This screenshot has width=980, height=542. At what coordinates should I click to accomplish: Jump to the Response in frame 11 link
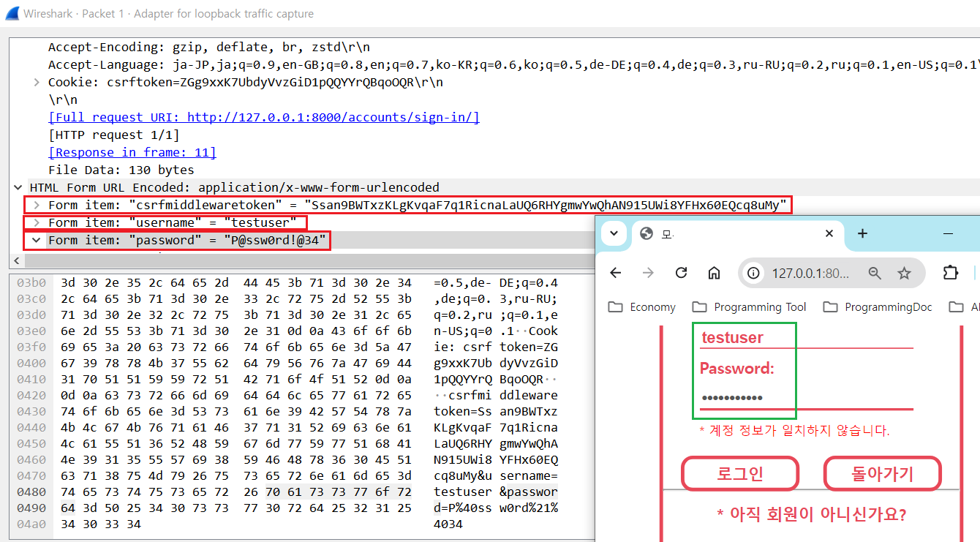(132, 152)
